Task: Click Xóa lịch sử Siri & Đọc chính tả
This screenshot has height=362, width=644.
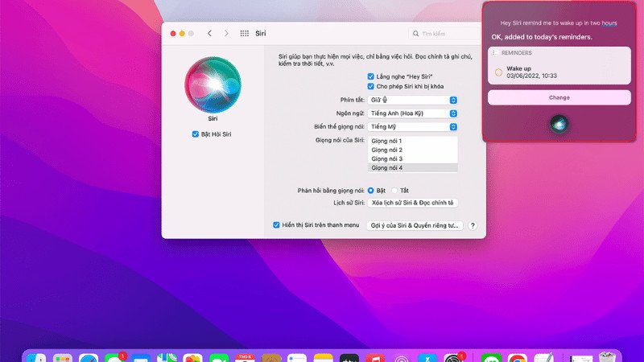Action: coord(412,203)
